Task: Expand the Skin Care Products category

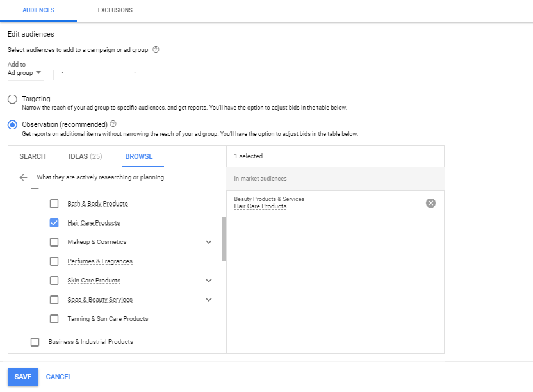Action: click(209, 281)
